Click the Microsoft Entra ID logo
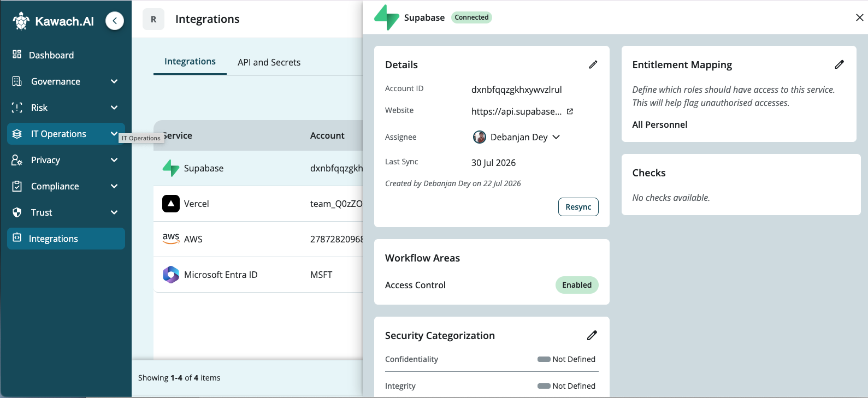The width and height of the screenshot is (868, 398). pyautogui.click(x=171, y=275)
